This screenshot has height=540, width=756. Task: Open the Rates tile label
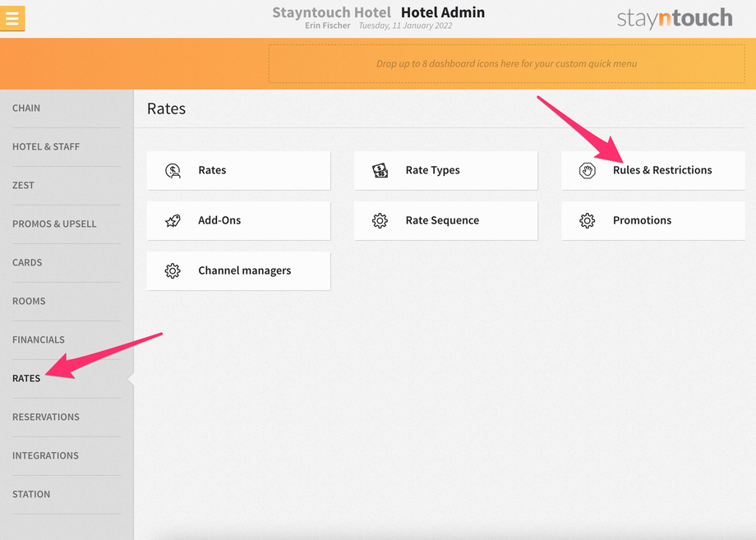click(x=212, y=170)
